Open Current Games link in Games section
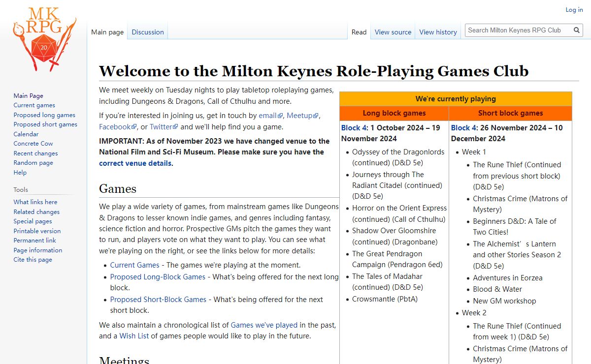 click(134, 265)
